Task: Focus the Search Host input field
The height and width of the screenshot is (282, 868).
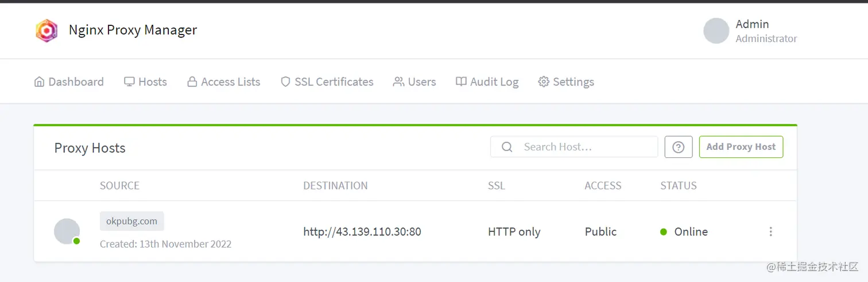Action: (x=574, y=147)
